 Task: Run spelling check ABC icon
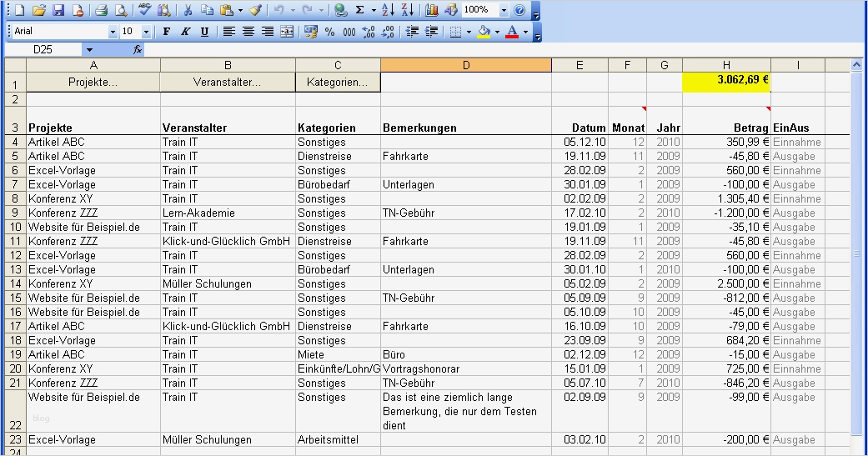click(x=144, y=10)
